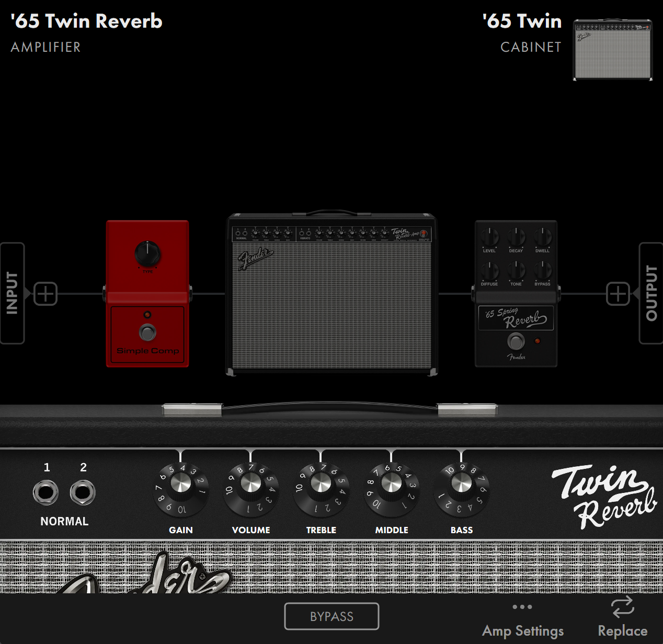Click the Spring Reverb DECAY knob

(516, 237)
